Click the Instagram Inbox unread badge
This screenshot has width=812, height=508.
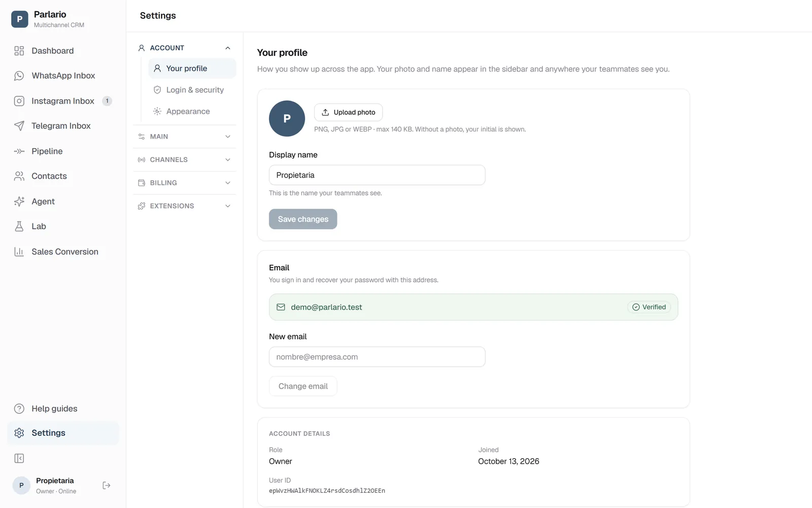(107, 101)
